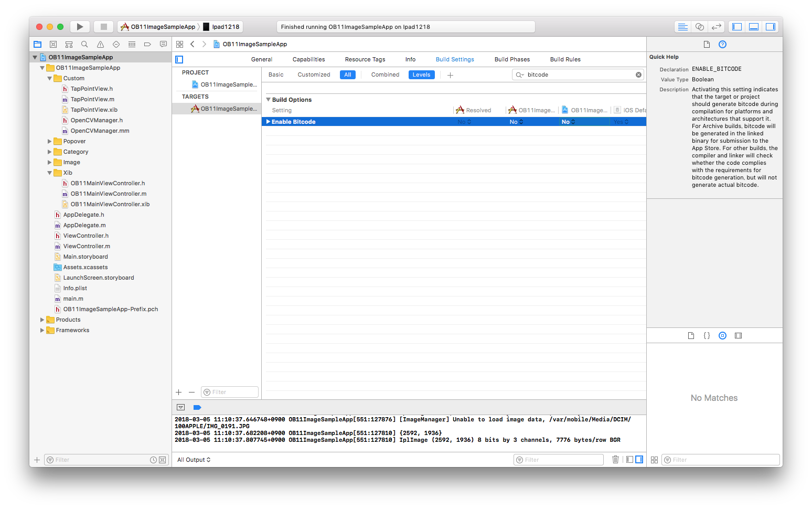
Task: Hide the Debug area panel
Action: [754, 27]
